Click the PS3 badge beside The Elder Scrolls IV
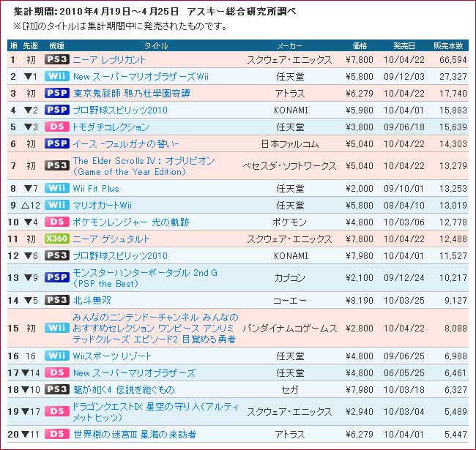The image size is (476, 450). pos(57,165)
